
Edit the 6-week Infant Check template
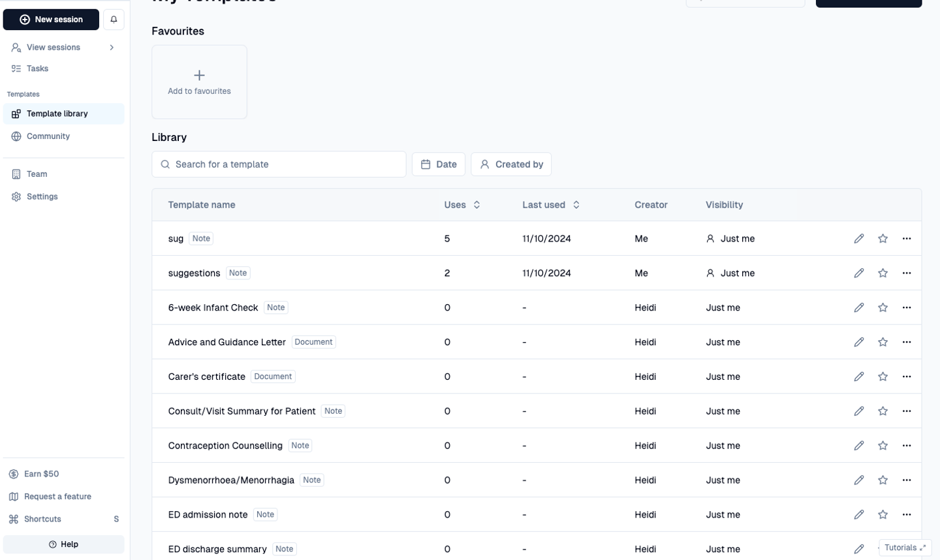859,308
